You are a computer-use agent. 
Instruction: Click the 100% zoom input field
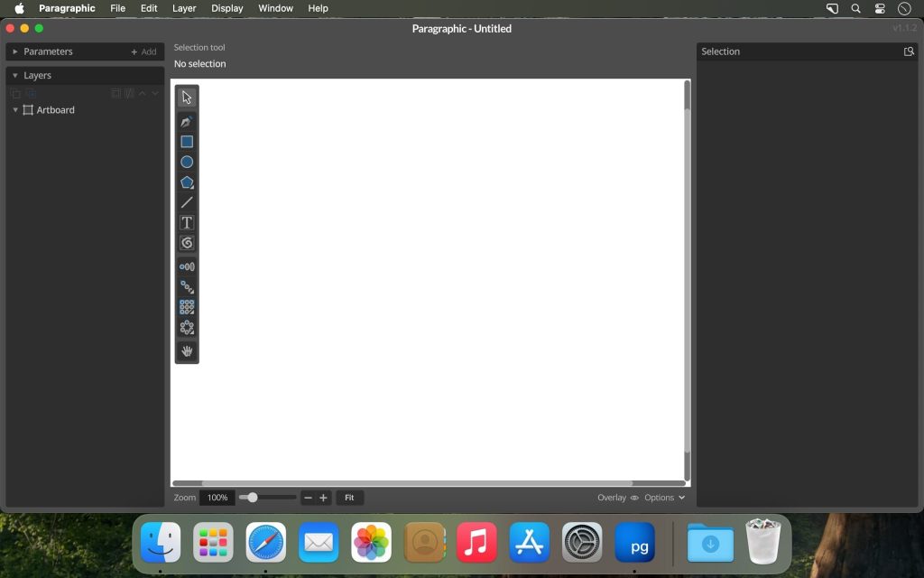(217, 498)
